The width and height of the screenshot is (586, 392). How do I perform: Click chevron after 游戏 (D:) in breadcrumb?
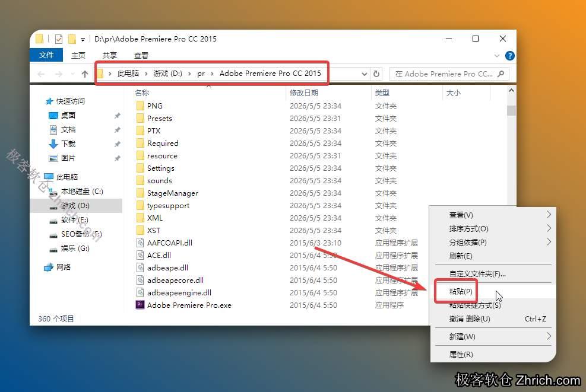click(189, 74)
